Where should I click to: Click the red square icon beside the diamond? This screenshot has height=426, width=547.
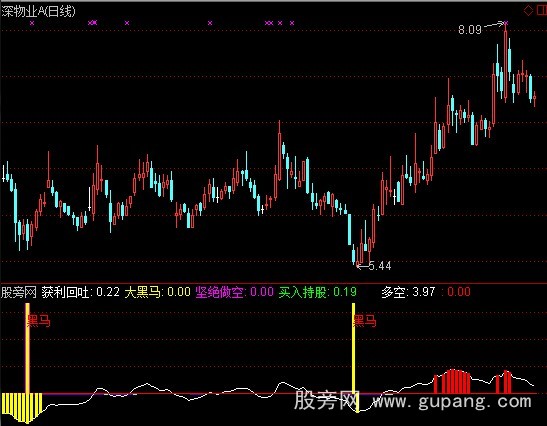pyautogui.click(x=541, y=10)
